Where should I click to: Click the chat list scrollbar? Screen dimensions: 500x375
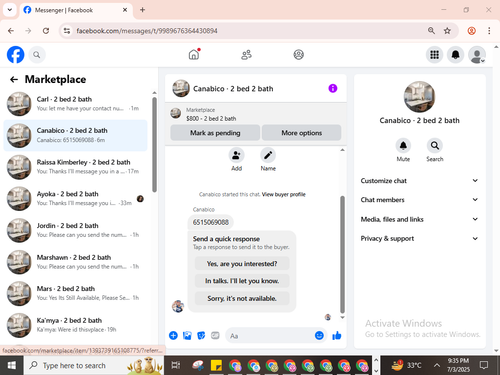(154, 144)
